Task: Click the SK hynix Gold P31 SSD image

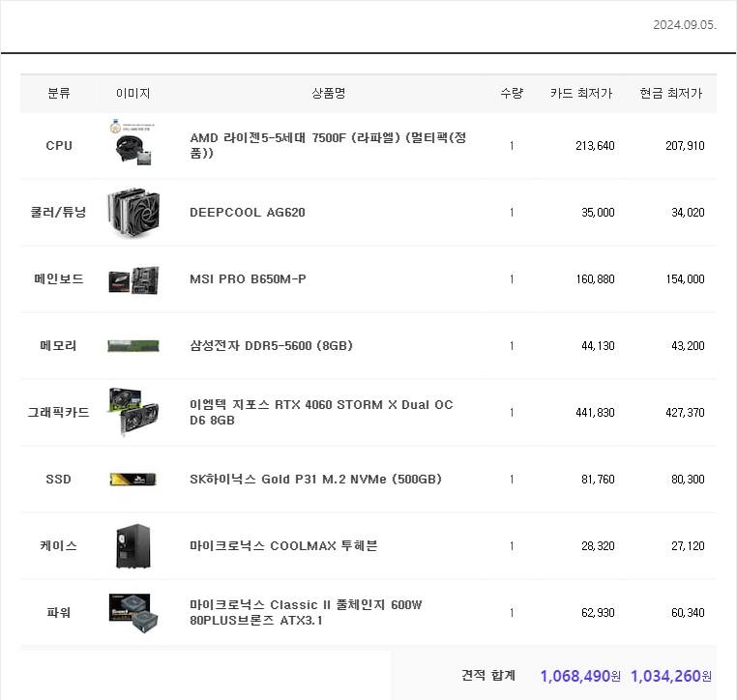Action: pos(133,479)
